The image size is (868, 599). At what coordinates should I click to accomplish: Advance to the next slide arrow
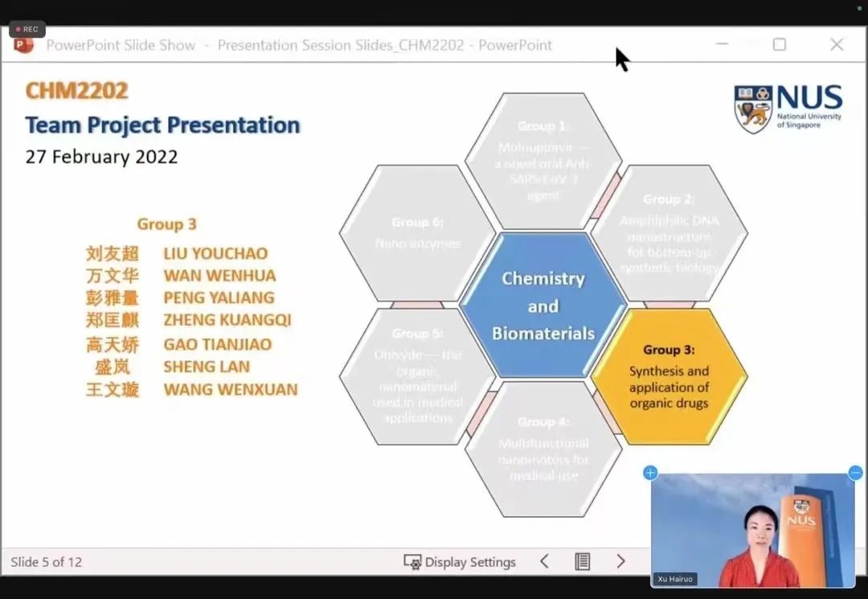620,561
